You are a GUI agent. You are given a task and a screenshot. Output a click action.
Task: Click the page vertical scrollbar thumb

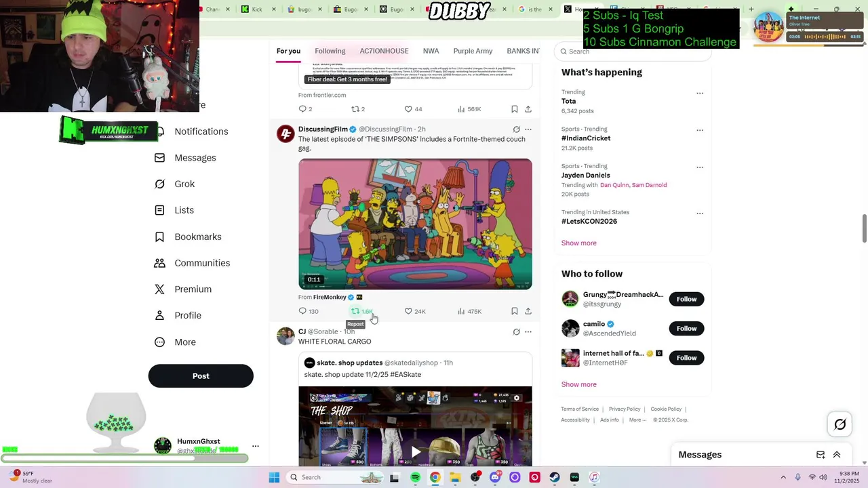pos(865,228)
